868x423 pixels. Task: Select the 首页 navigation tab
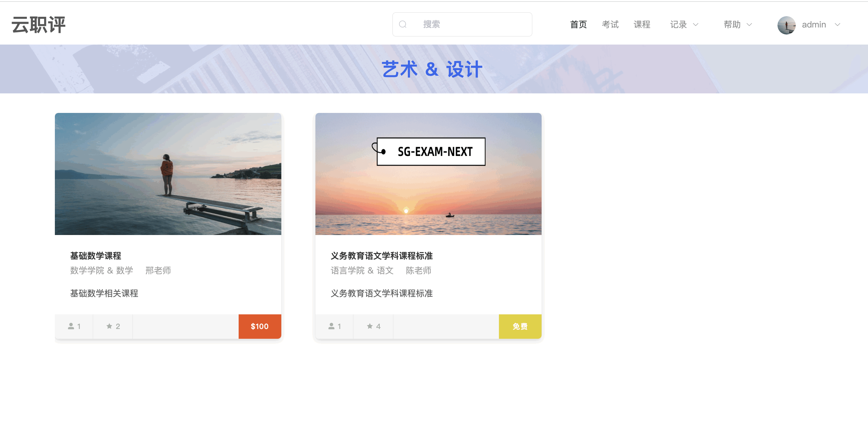pos(575,24)
